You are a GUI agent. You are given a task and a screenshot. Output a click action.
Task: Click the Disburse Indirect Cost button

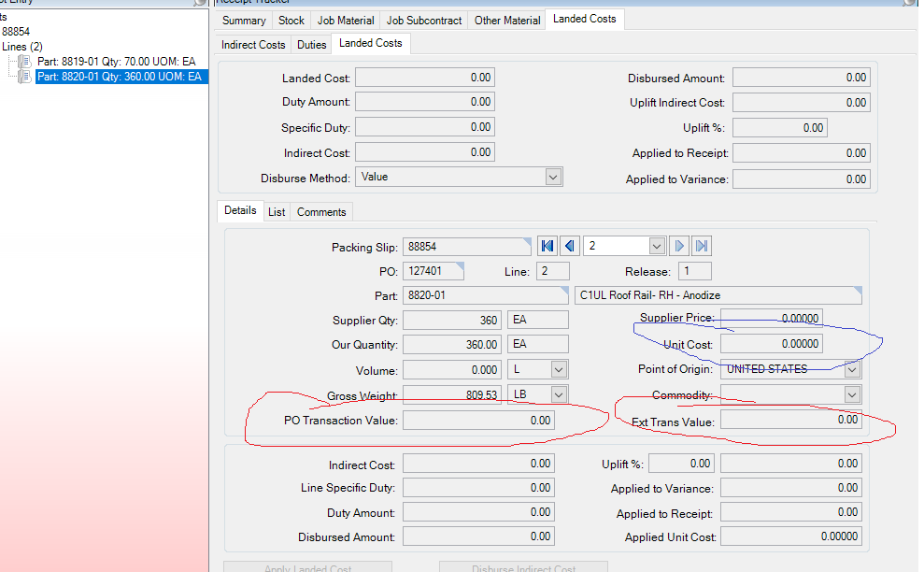[x=523, y=568]
